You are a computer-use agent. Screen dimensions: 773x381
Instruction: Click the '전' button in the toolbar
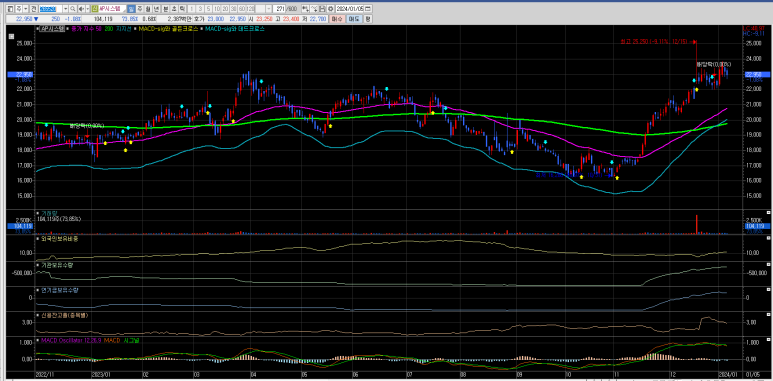coord(34,9)
